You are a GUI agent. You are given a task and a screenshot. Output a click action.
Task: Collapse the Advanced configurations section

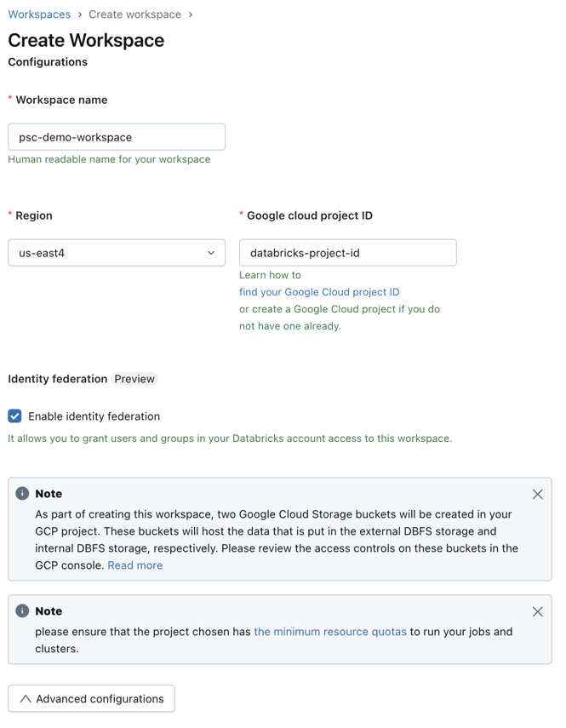[x=92, y=699]
